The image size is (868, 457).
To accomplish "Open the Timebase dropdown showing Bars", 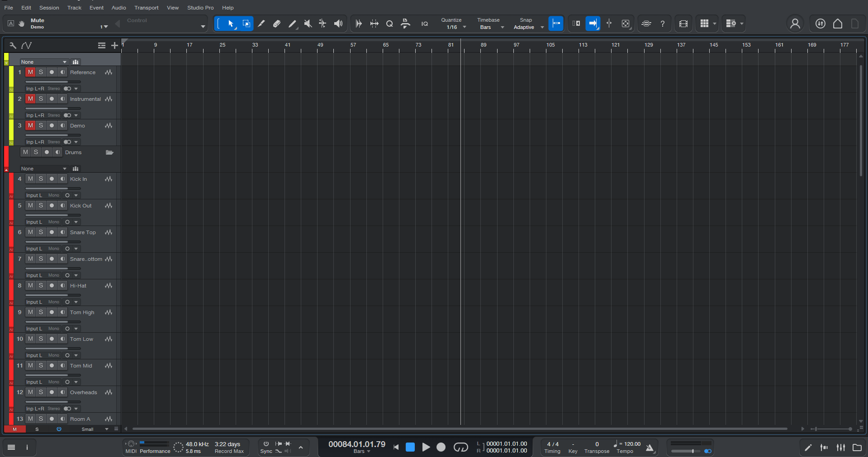I will point(502,27).
